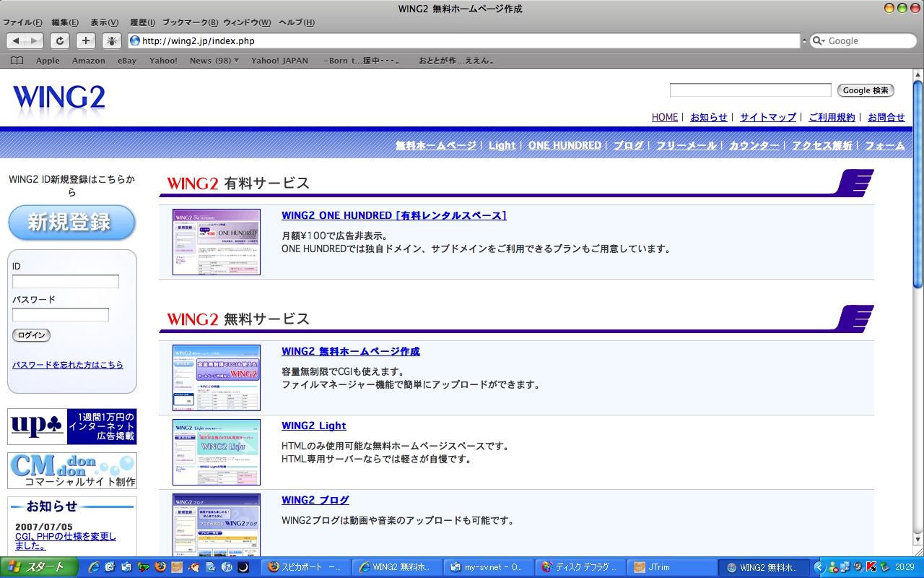The width and height of the screenshot is (924, 578).
Task: Open the お問合せ link
Action: pos(886,117)
